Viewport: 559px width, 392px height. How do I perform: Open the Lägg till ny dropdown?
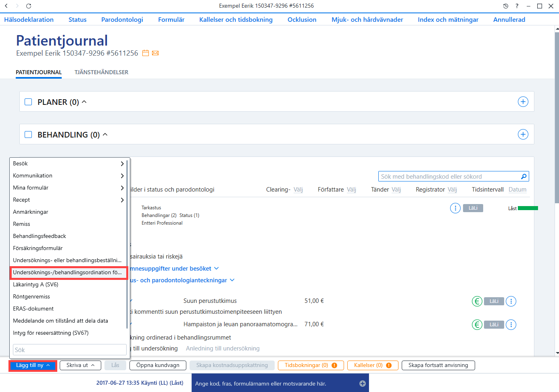pyautogui.click(x=33, y=365)
